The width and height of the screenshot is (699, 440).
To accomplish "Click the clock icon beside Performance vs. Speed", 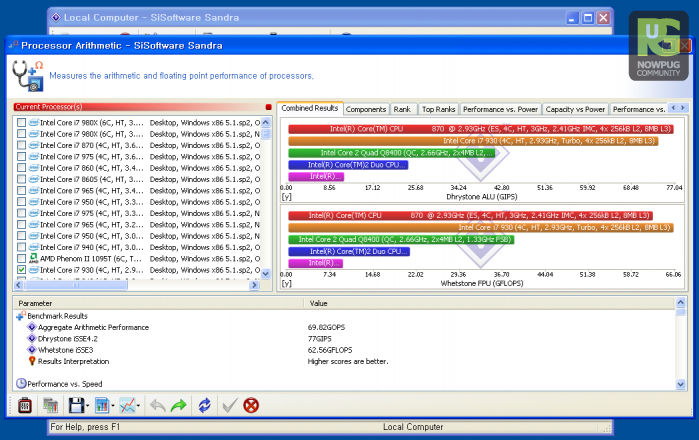I will pyautogui.click(x=21, y=383).
